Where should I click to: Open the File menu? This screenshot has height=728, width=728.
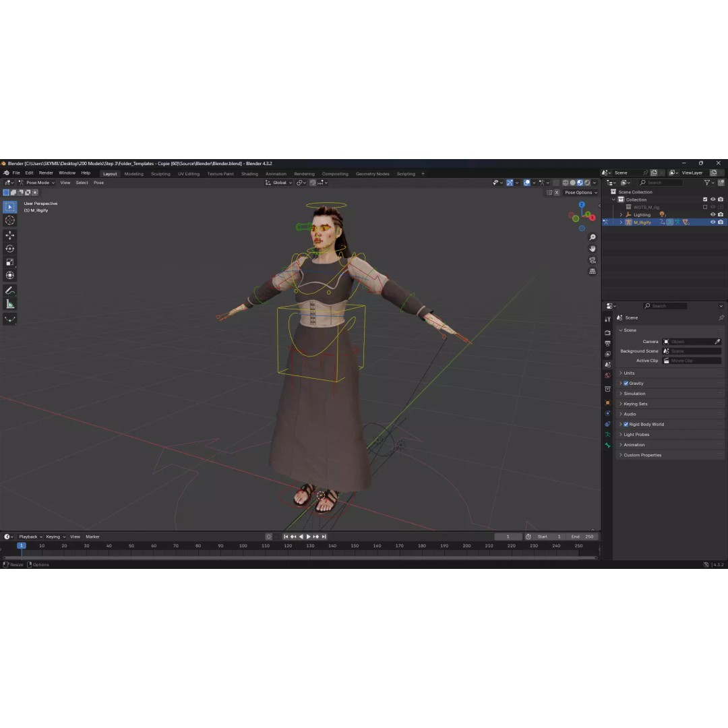[16, 173]
